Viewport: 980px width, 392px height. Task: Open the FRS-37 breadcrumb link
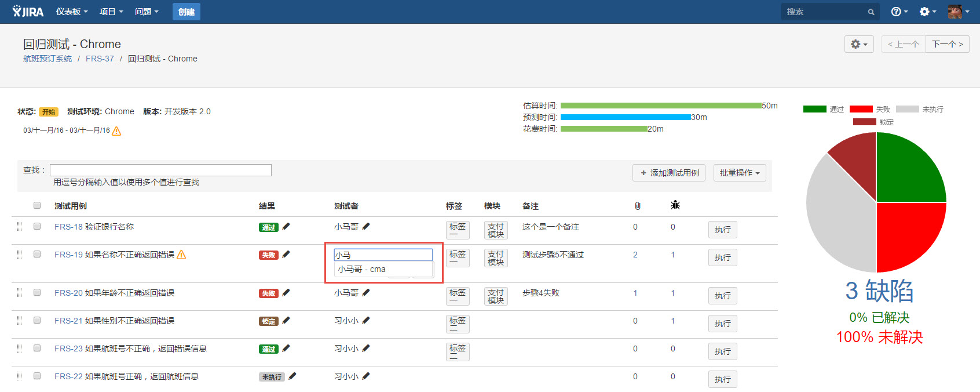[x=100, y=59]
